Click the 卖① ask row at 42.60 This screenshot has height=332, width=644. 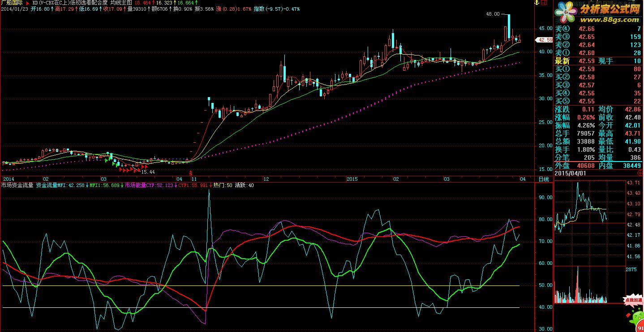[598, 53]
